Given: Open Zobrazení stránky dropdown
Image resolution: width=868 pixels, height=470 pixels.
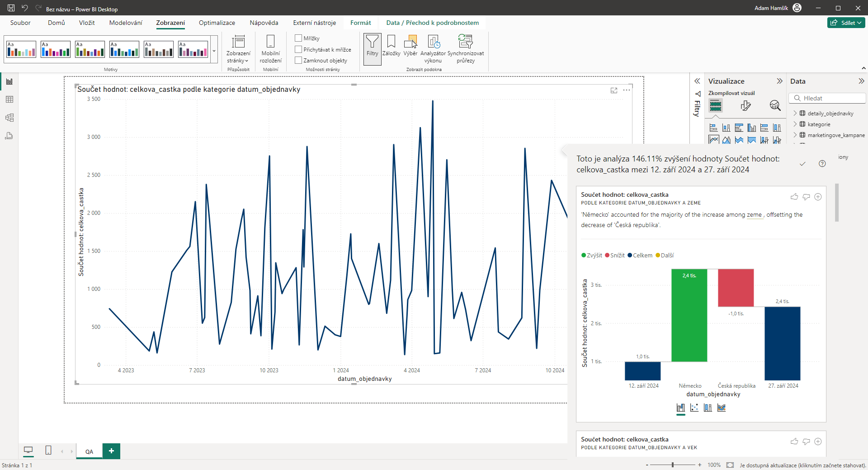Looking at the screenshot, I should (x=238, y=50).
